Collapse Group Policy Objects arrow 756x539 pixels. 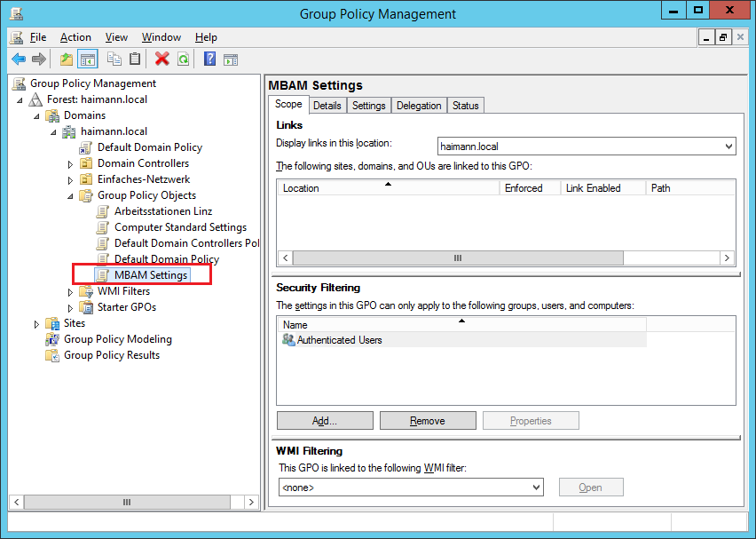tap(70, 196)
